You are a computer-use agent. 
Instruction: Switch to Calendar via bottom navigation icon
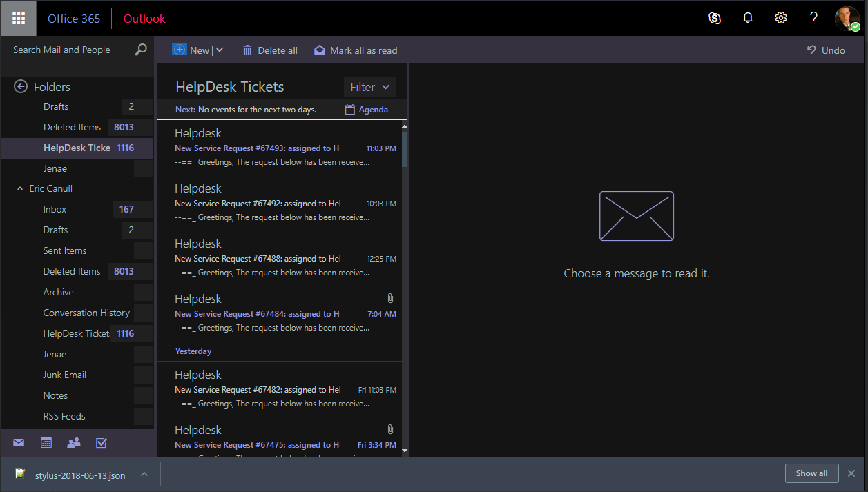(x=46, y=442)
